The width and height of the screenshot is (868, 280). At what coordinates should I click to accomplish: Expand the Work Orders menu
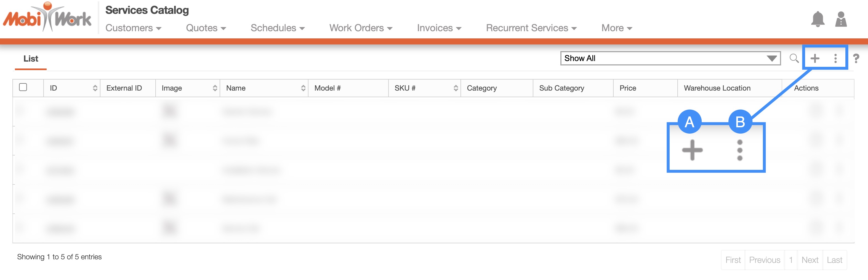coord(361,28)
